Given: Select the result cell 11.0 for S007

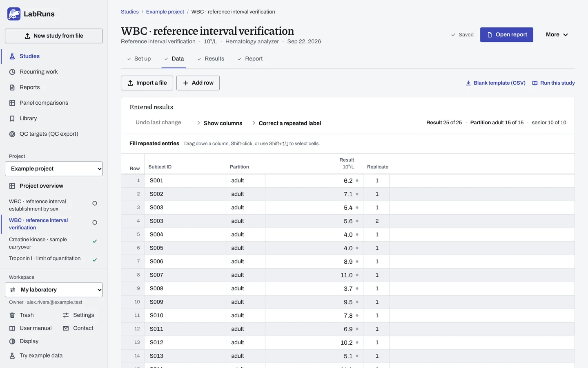Looking at the screenshot, I should [x=314, y=275].
